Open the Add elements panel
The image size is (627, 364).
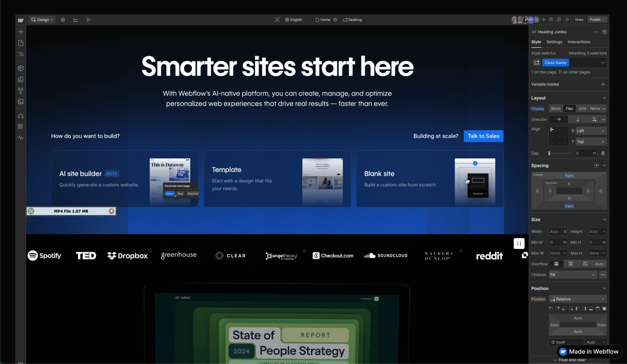(x=21, y=32)
